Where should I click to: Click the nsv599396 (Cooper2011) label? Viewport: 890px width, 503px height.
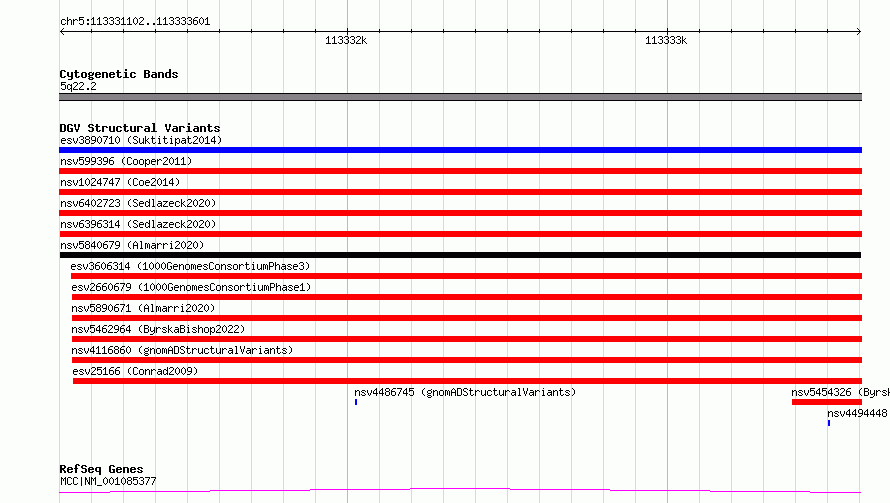click(126, 161)
